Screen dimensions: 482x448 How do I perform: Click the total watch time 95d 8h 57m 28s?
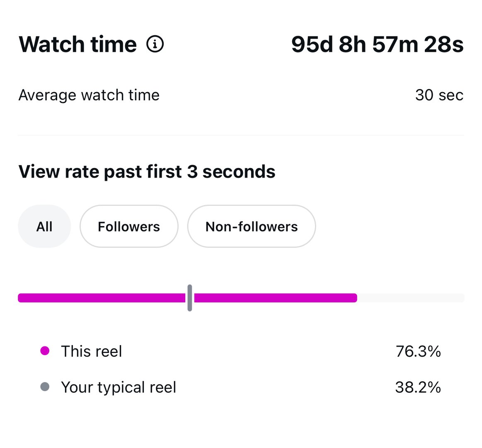[x=378, y=44]
